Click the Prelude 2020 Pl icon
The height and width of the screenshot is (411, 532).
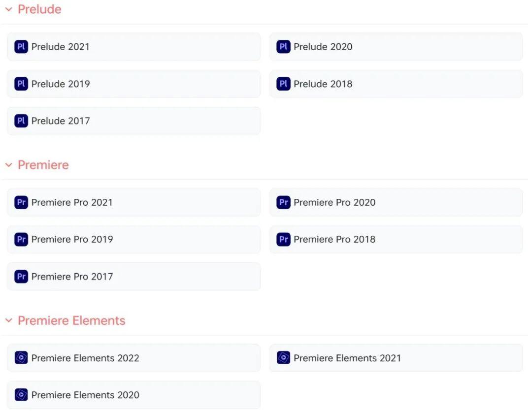pos(283,47)
